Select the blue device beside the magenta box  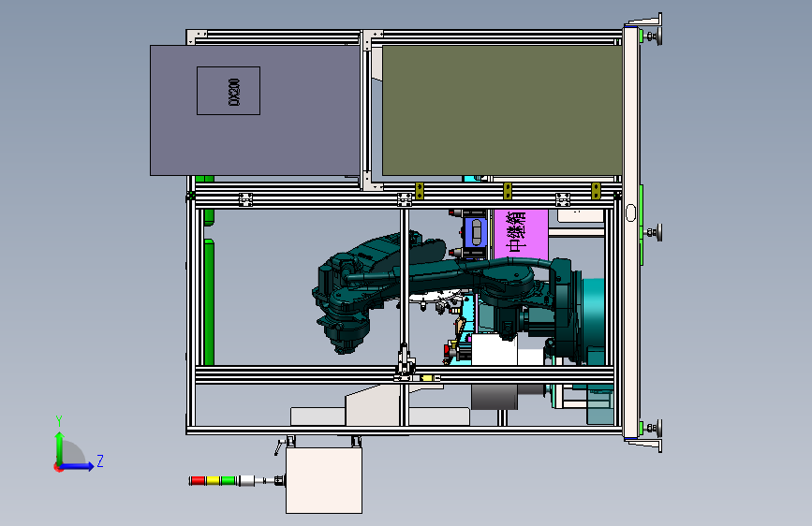(x=476, y=232)
